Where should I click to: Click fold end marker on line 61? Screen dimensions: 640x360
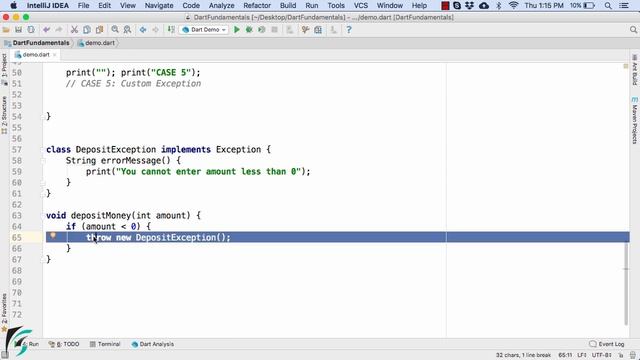(43, 194)
